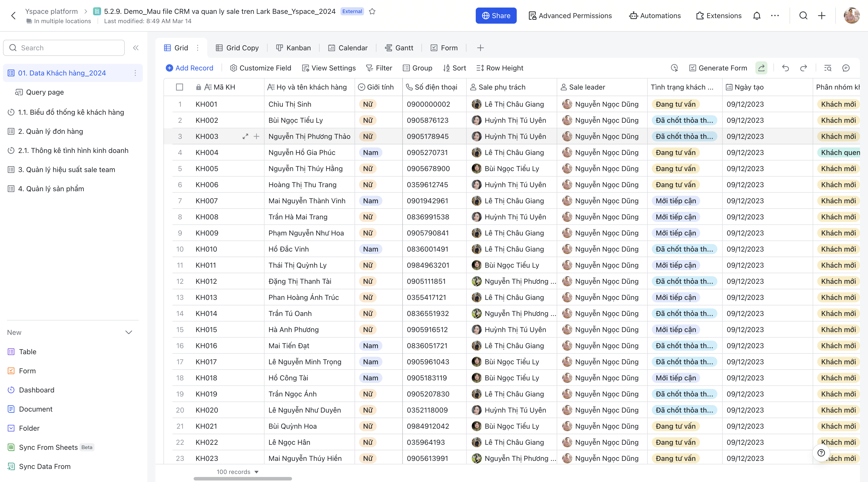Open Query page in sidebar
Image resolution: width=868 pixels, height=482 pixels.
39,92
